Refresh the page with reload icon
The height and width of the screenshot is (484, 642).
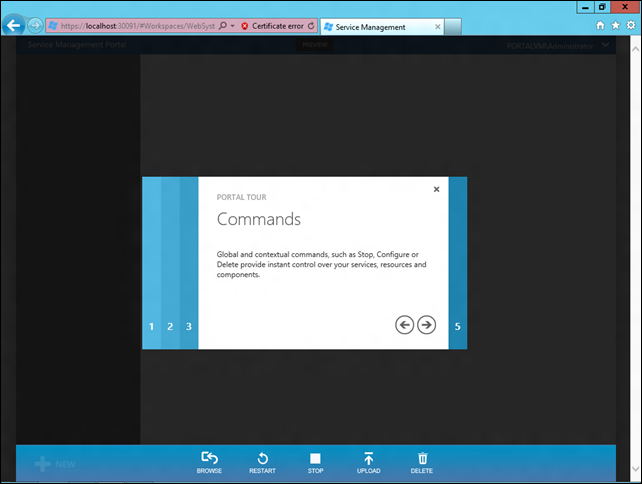click(x=311, y=26)
